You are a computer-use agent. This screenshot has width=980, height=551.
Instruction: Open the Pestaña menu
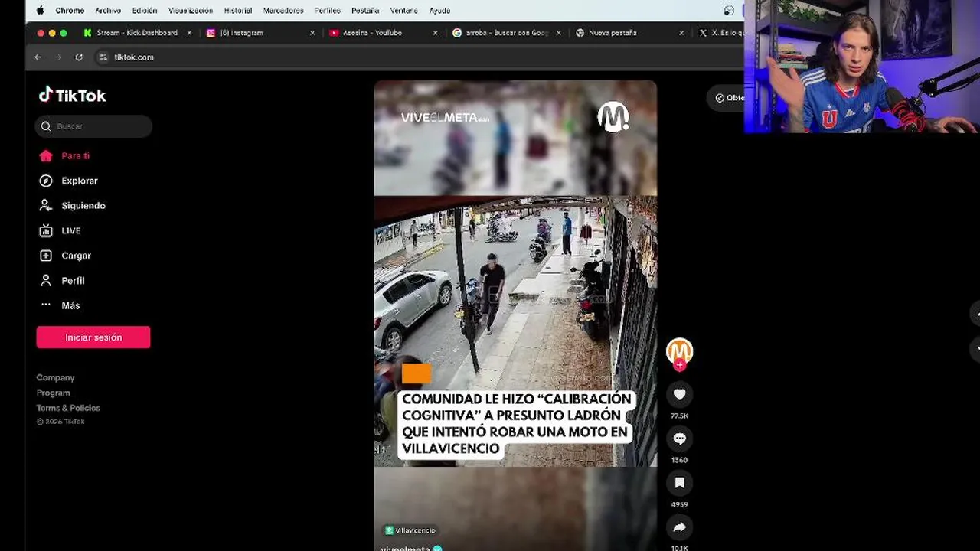click(x=365, y=11)
